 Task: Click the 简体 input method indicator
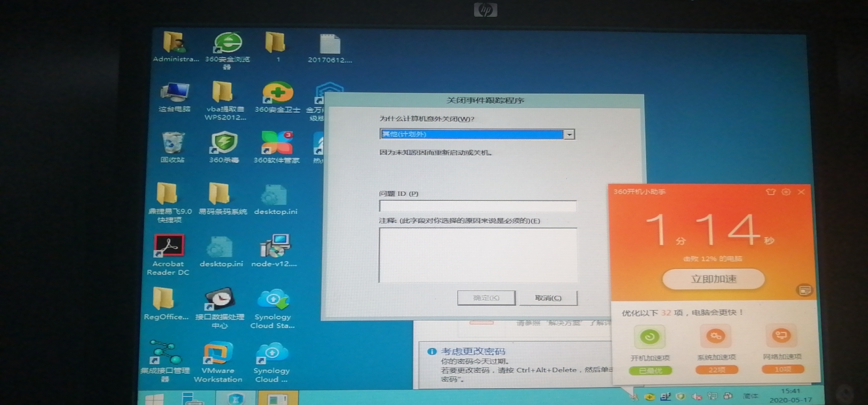coord(750,396)
